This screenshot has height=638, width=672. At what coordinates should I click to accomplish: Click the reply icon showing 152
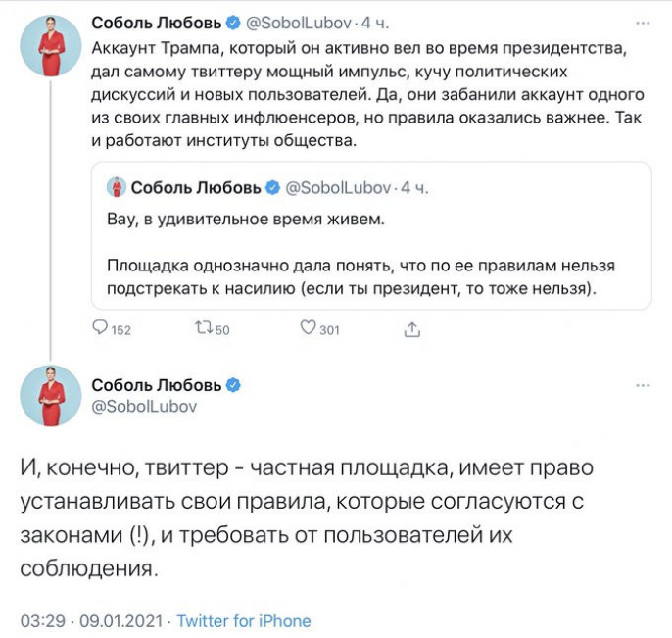pyautogui.click(x=101, y=329)
